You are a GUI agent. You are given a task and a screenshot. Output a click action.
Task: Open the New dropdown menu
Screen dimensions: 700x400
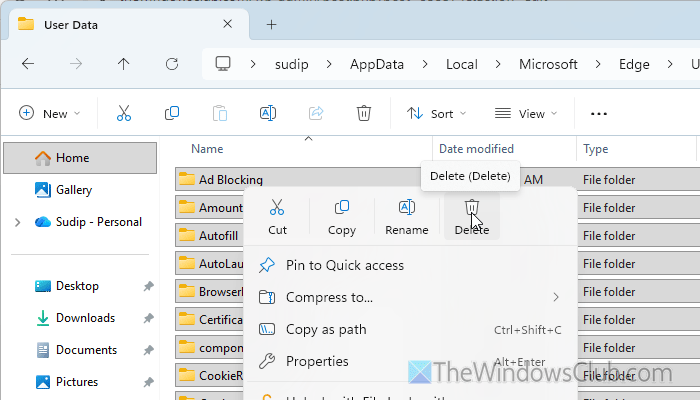tap(50, 113)
